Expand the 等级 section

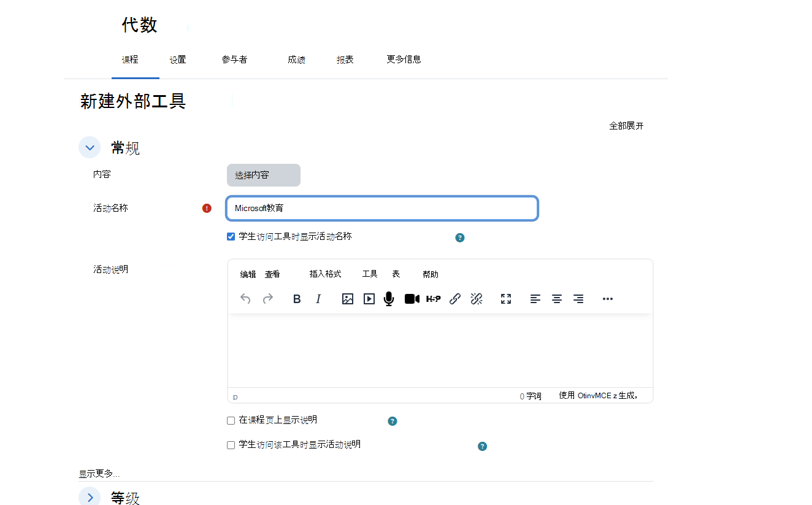[x=90, y=498]
